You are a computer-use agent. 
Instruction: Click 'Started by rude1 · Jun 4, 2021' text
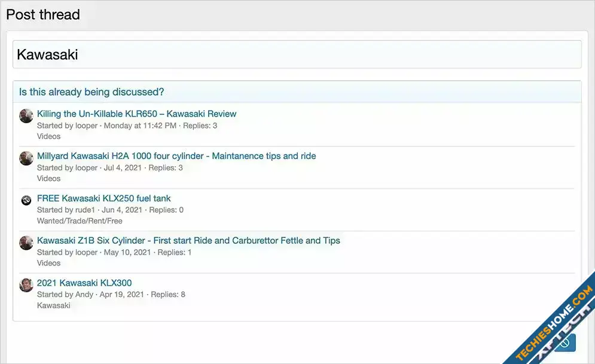pos(90,210)
